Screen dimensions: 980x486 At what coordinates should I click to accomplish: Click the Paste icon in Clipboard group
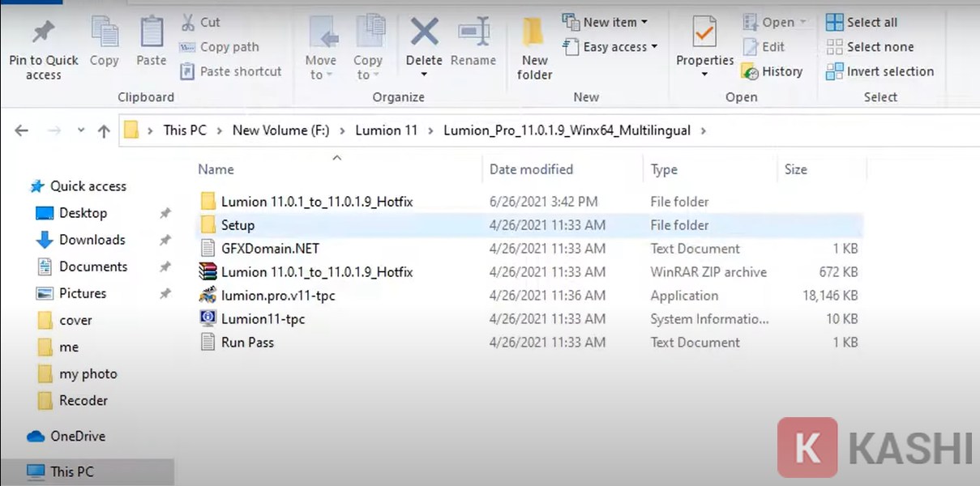[151, 34]
